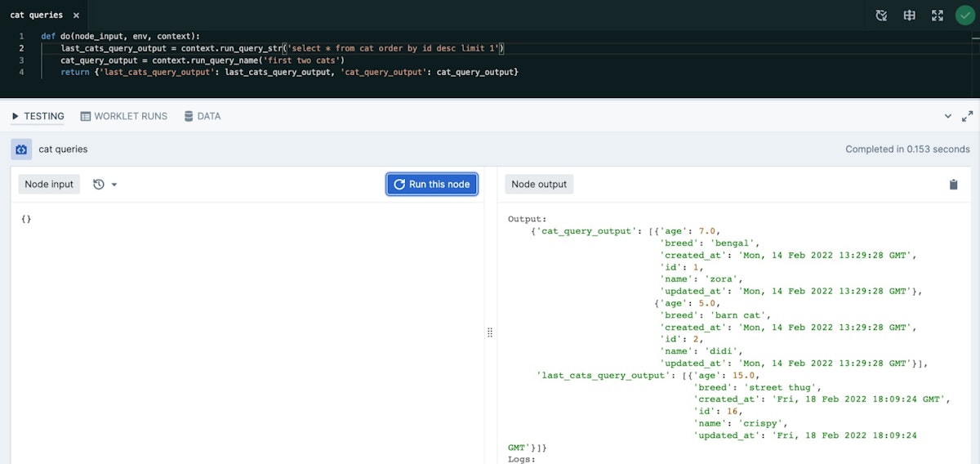Click the "Logs:" heading in node output
Screen dimensions: 980x464
[x=521, y=459]
